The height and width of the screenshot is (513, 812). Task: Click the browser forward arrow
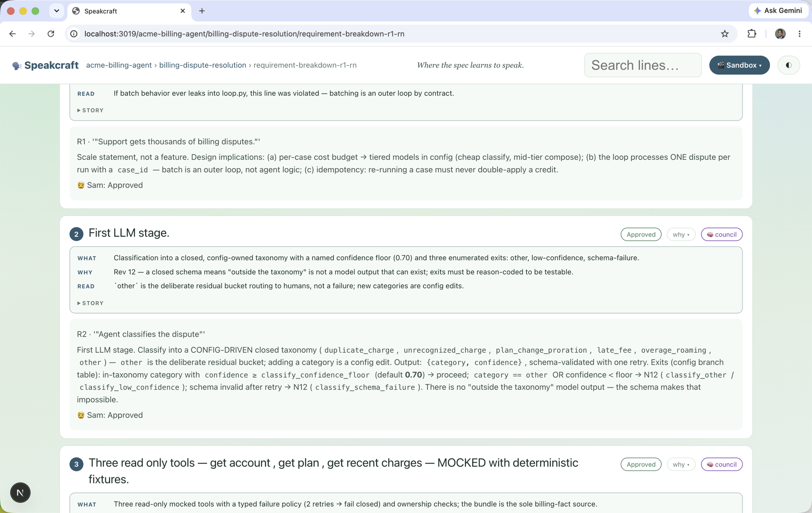(x=32, y=34)
